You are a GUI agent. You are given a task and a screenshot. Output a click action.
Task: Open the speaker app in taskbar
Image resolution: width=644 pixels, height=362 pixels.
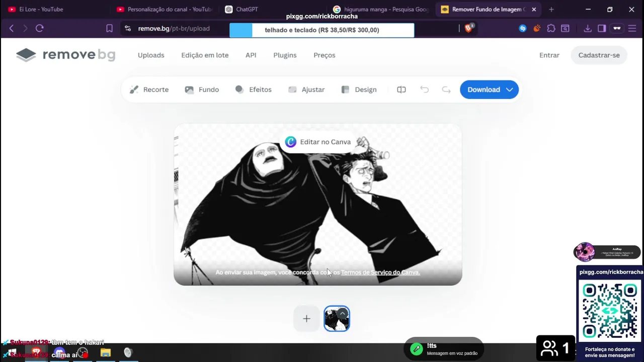pos(128,353)
